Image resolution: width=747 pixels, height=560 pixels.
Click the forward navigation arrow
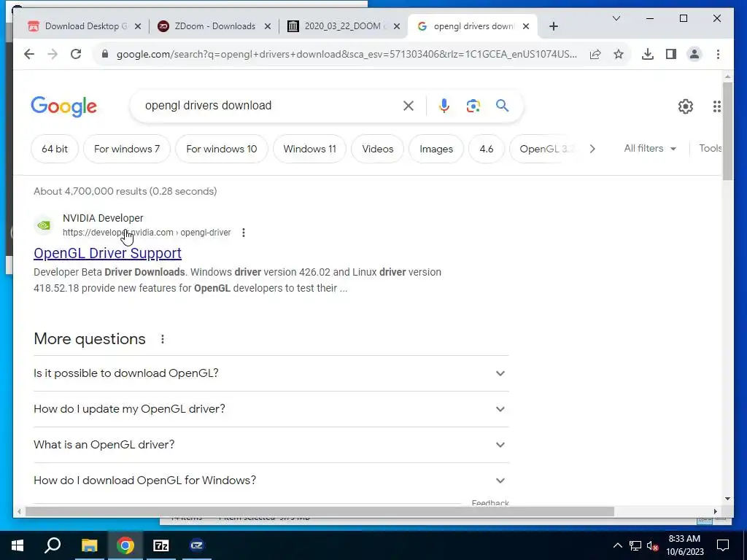[x=53, y=54]
